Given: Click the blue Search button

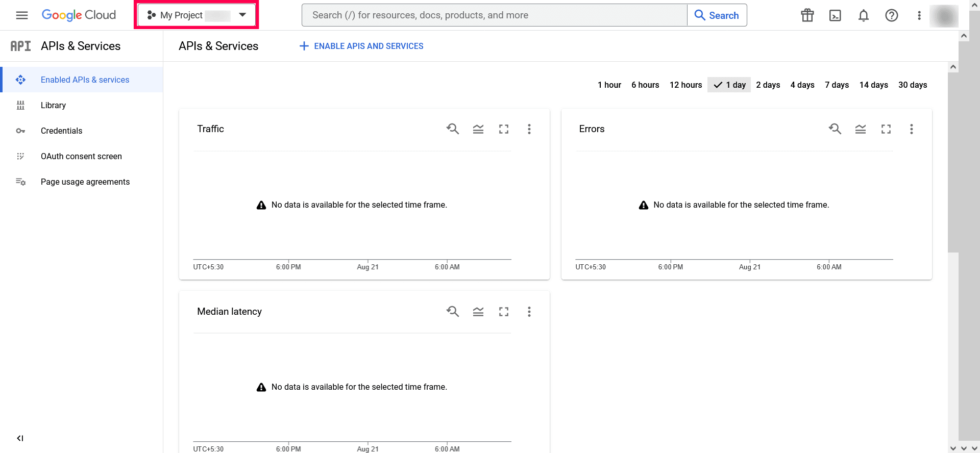Looking at the screenshot, I should [717, 15].
